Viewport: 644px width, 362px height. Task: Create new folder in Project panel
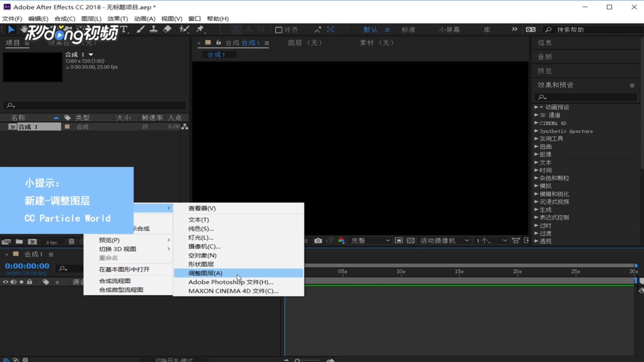coord(19,242)
